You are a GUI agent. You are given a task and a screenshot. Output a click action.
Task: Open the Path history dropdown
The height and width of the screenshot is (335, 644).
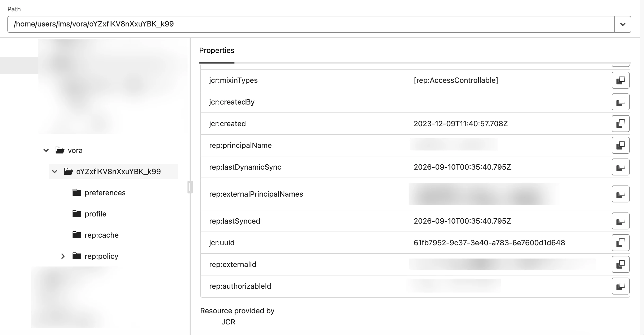[x=623, y=24]
